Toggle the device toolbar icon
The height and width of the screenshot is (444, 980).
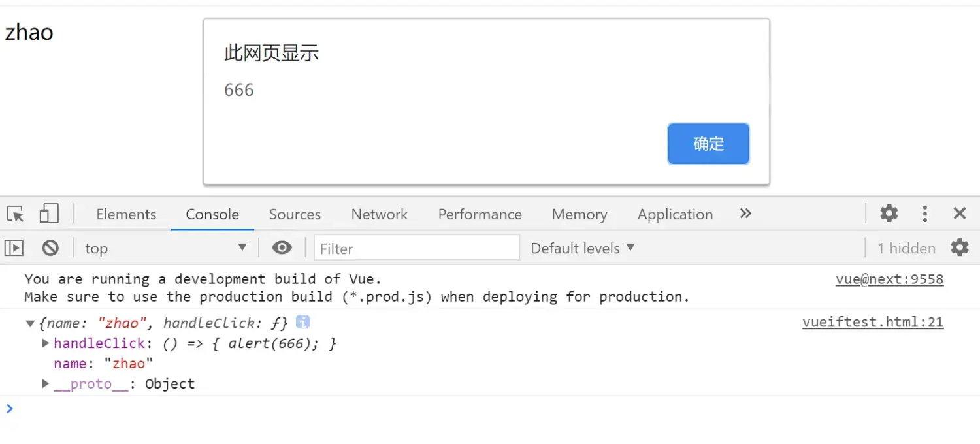49,214
